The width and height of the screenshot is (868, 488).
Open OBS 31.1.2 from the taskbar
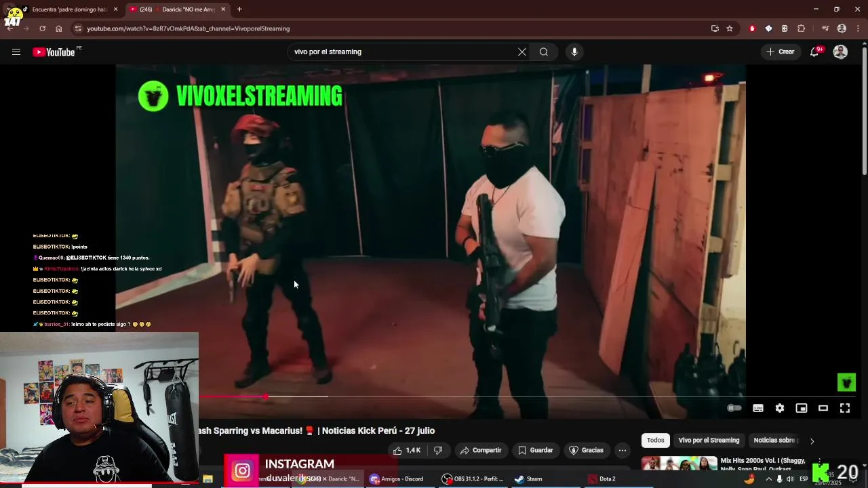tap(473, 479)
